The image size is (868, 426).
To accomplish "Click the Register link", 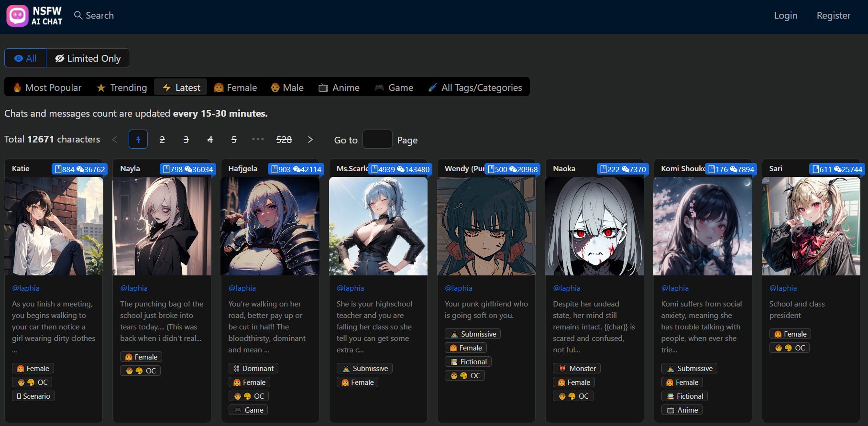I will 833,15.
